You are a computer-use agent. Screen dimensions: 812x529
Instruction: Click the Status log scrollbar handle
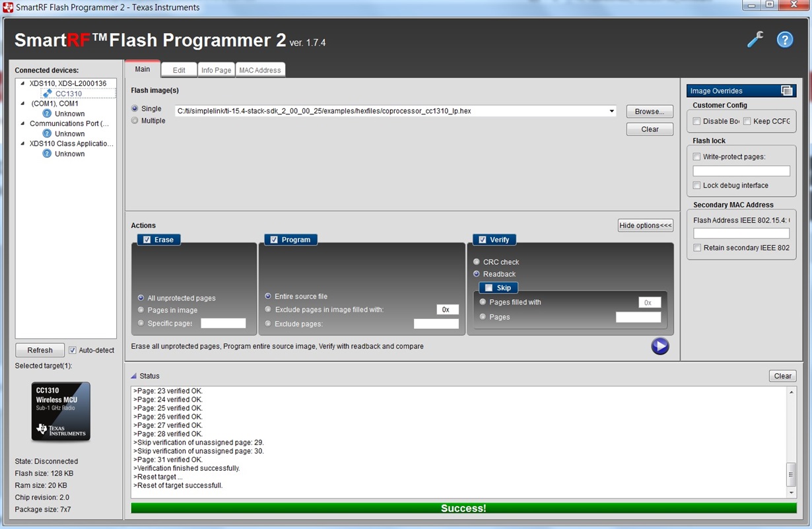pyautogui.click(x=791, y=474)
